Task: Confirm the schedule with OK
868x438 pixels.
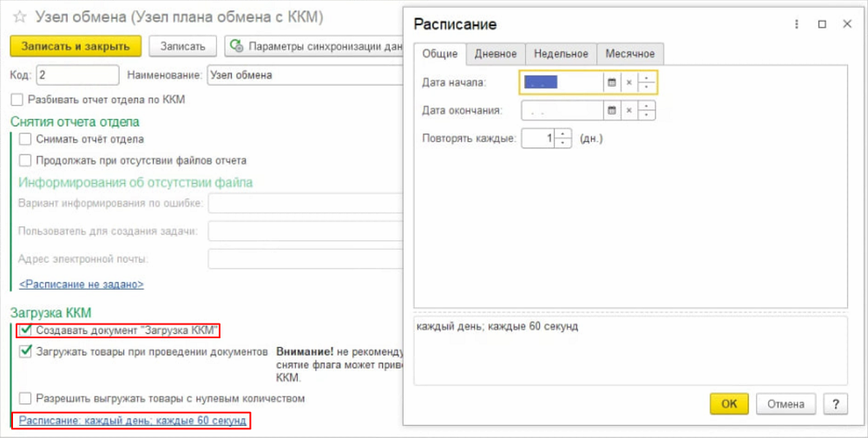Action: [x=729, y=403]
